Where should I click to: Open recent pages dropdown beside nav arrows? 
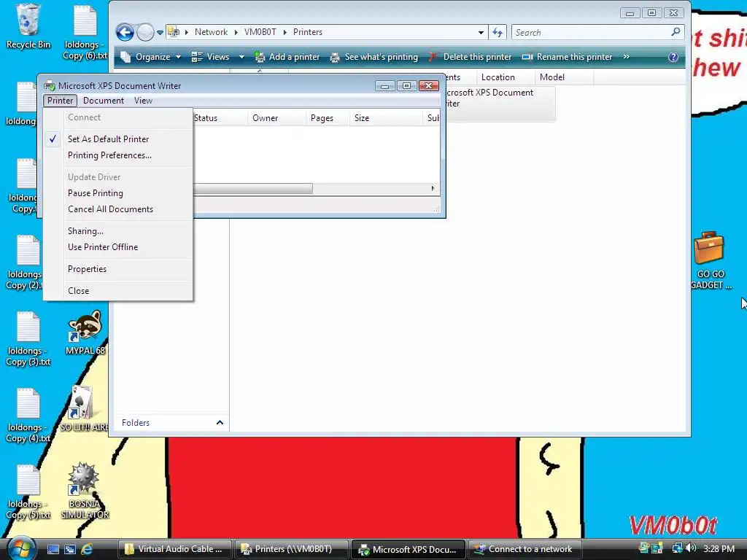[x=160, y=32]
